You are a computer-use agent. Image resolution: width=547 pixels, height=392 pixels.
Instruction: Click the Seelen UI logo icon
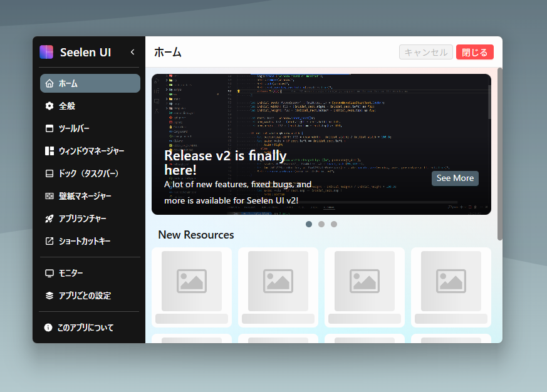coord(46,52)
